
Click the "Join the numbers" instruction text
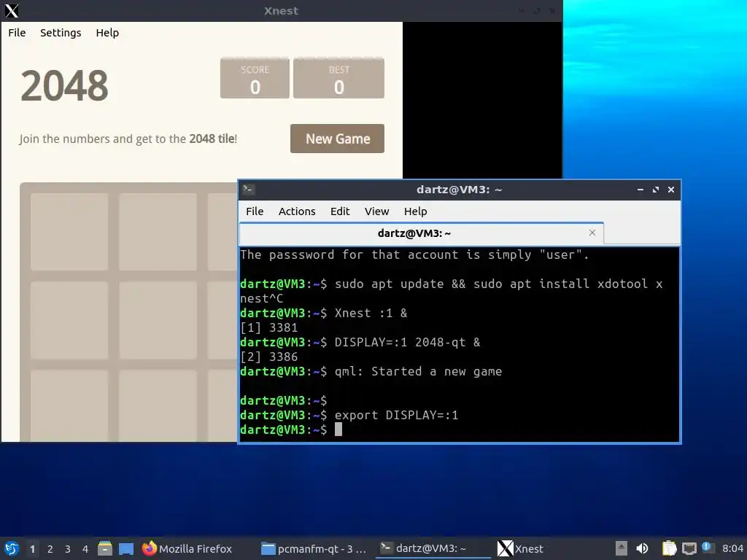click(128, 139)
